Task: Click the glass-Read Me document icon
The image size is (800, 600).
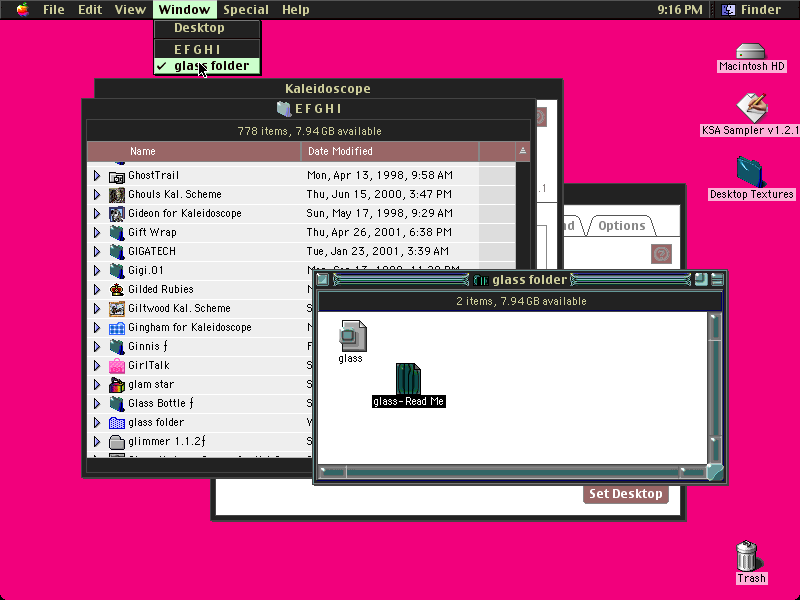Action: (x=408, y=378)
